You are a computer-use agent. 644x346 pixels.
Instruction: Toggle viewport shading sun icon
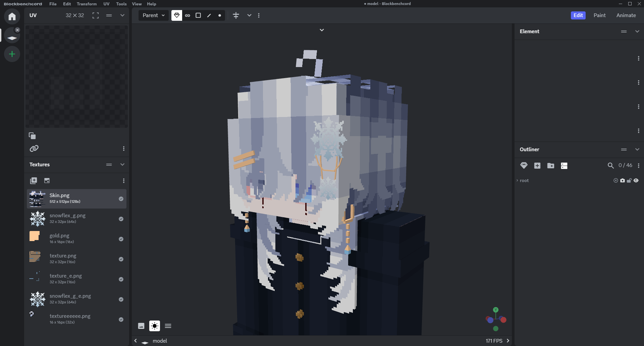pos(155,326)
